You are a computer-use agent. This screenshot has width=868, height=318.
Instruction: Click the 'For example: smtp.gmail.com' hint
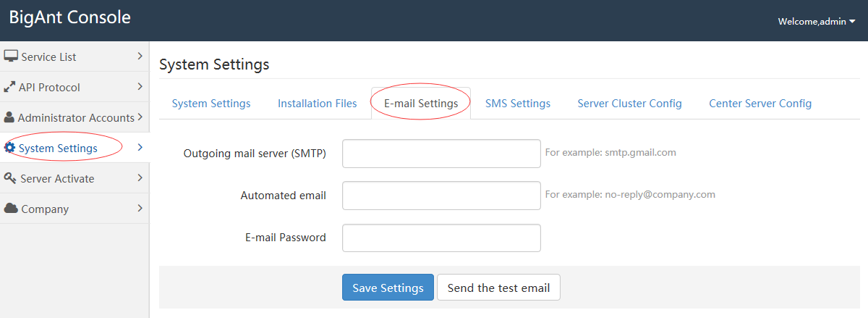(x=610, y=153)
